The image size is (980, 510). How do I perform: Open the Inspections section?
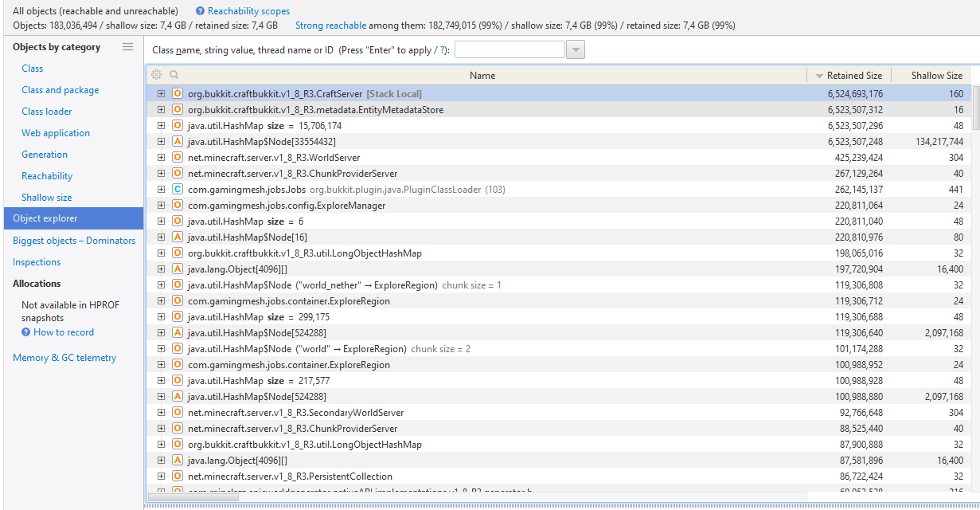tap(36, 261)
